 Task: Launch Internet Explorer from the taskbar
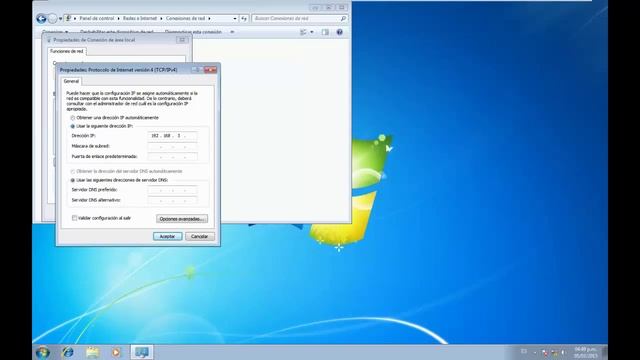point(68,352)
